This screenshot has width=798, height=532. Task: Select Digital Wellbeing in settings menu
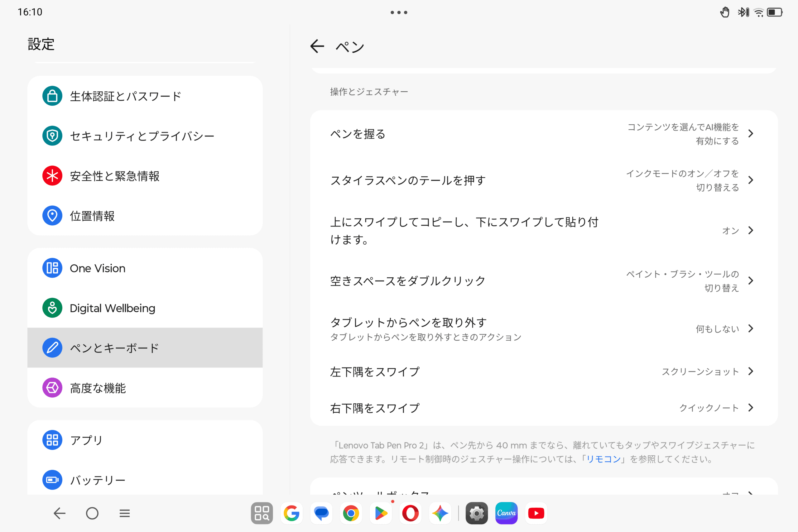click(145, 308)
